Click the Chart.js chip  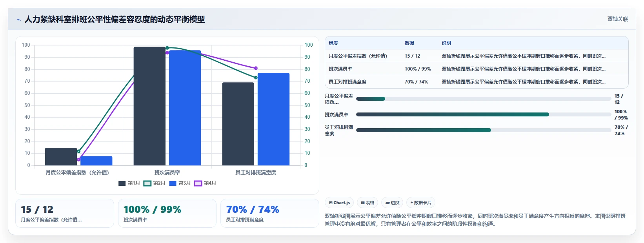pyautogui.click(x=339, y=203)
